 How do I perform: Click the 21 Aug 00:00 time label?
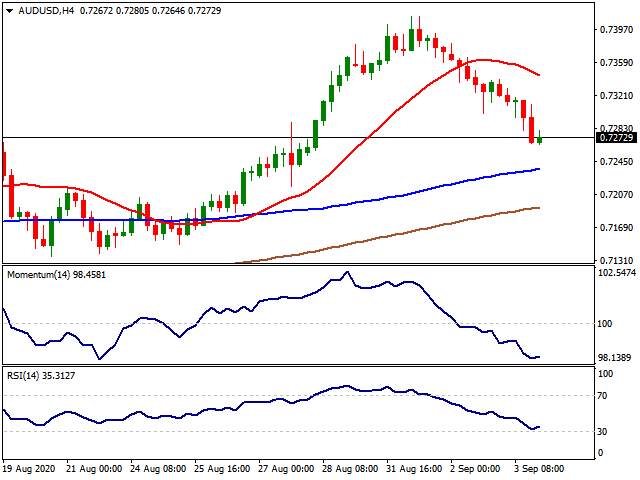(94, 469)
